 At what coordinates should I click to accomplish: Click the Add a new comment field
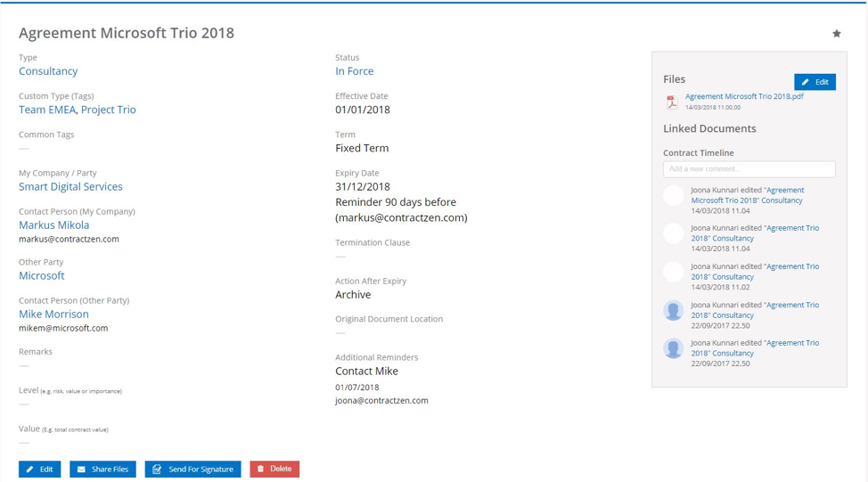pyautogui.click(x=749, y=168)
